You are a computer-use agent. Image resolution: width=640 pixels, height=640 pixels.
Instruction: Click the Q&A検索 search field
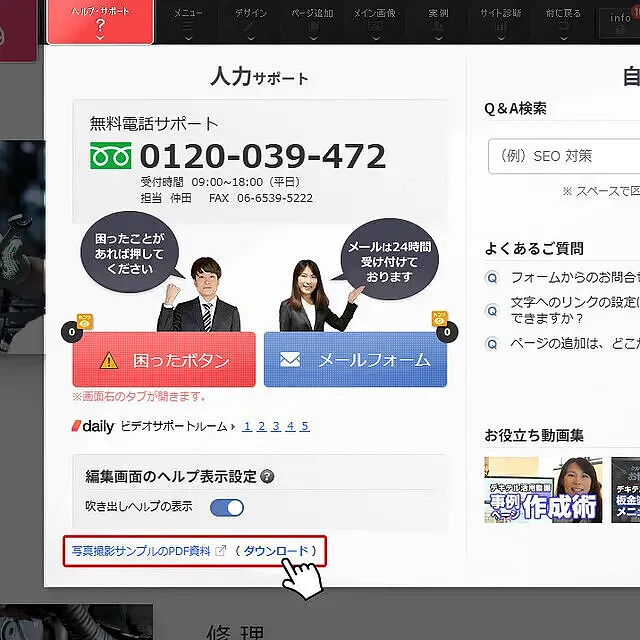click(x=563, y=156)
